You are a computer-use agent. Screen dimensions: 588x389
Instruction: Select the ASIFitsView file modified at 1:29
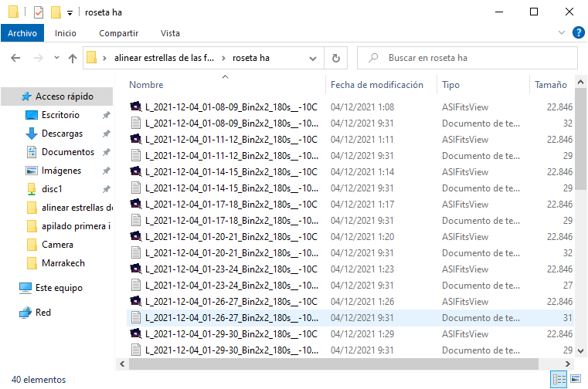click(350, 334)
